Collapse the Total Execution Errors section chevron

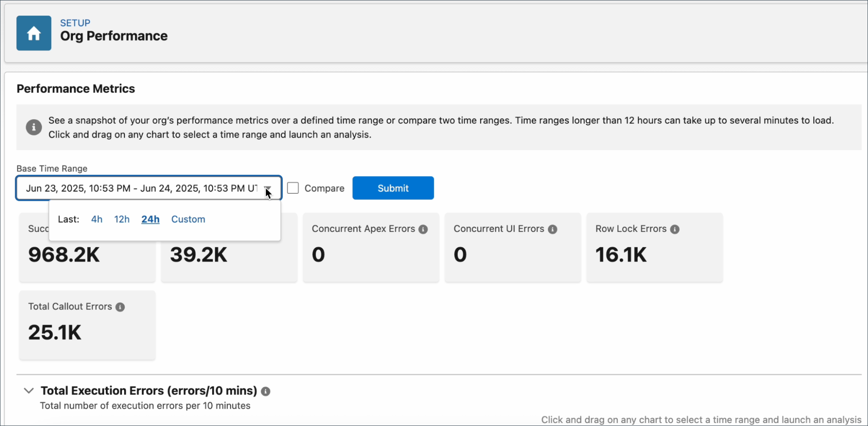click(x=29, y=390)
